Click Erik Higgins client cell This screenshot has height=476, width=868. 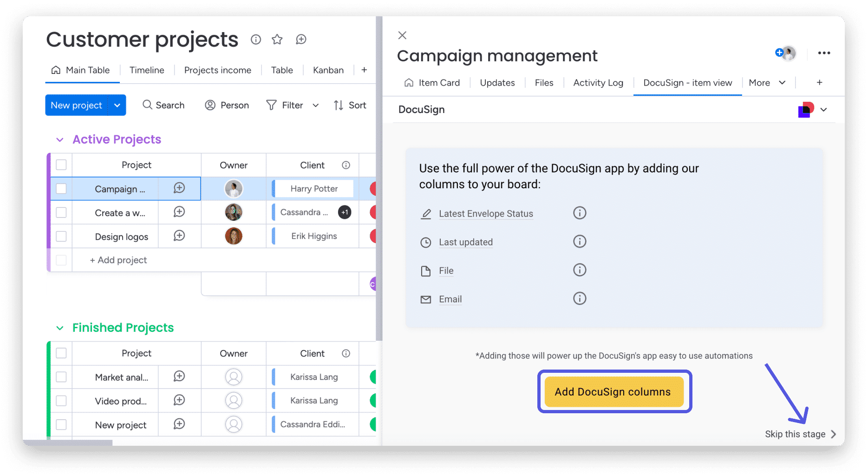click(314, 236)
